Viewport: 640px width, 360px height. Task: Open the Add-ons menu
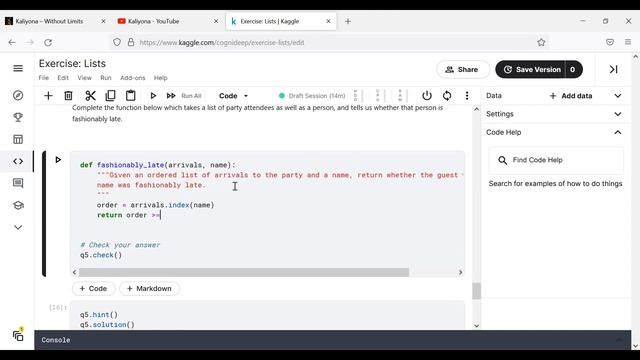pyautogui.click(x=133, y=78)
